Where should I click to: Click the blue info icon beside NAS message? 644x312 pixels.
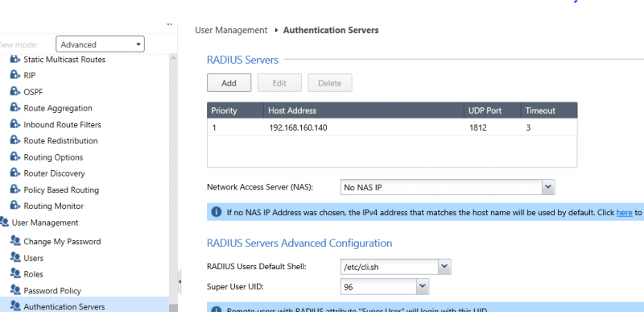(x=216, y=212)
